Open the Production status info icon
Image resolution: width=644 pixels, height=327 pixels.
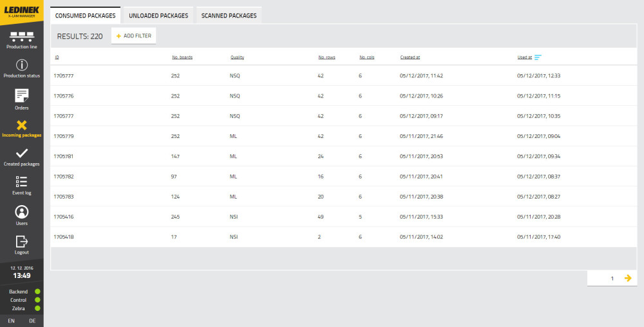point(22,65)
